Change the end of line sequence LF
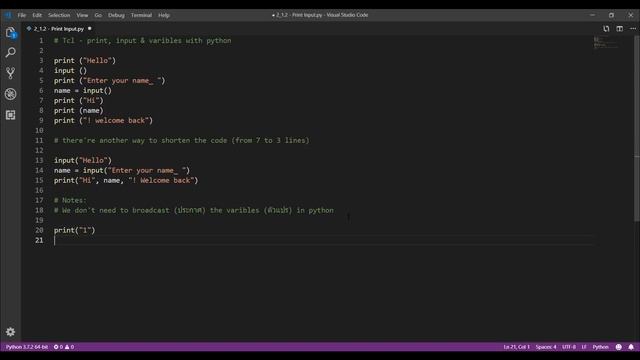640x360 pixels. point(584,347)
